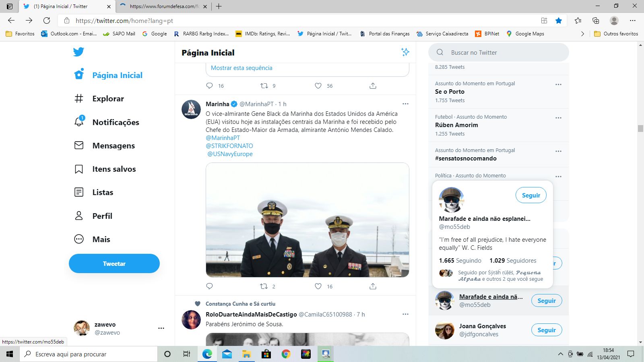Open the Outros favoritos folder

click(616, 34)
